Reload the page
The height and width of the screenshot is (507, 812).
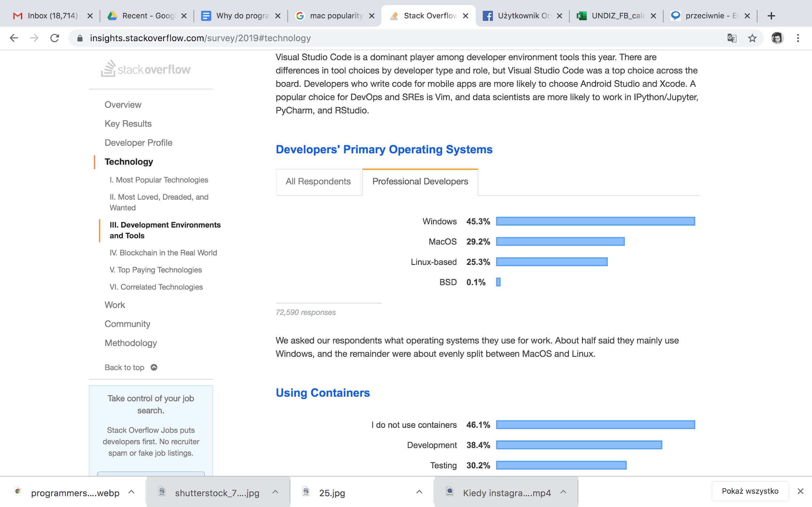55,38
